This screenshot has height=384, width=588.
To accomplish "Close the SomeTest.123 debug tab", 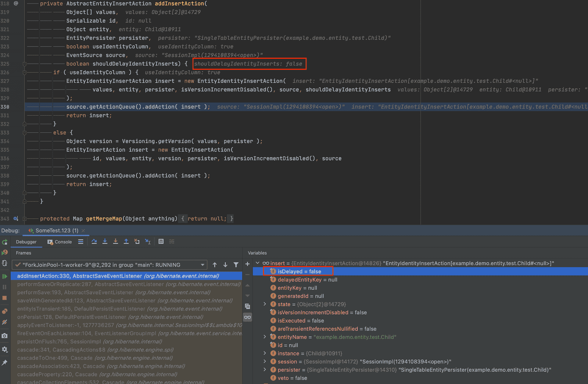I will pyautogui.click(x=83, y=231).
